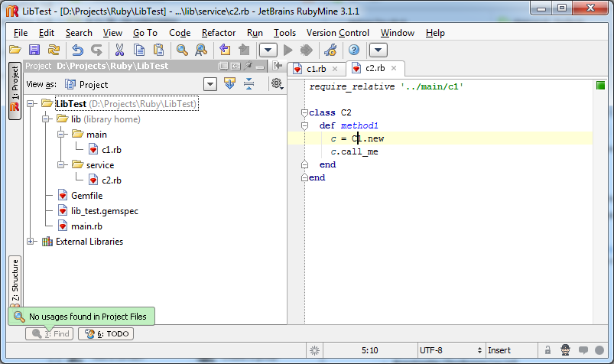The height and width of the screenshot is (364, 614).
Task: Collapse the main folder node
Action: click(60, 134)
